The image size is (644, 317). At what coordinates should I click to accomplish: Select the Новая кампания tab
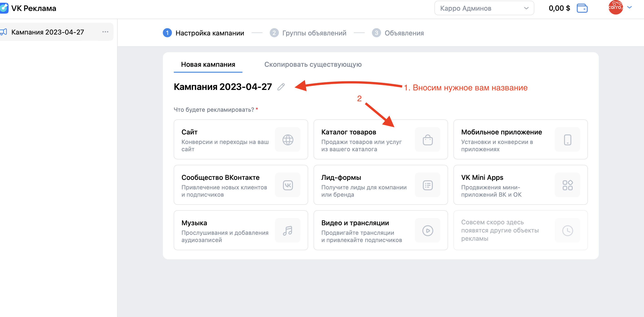(x=208, y=64)
